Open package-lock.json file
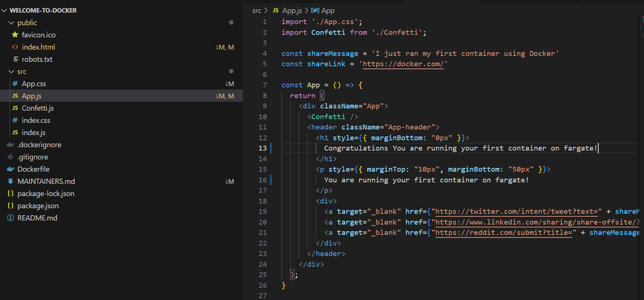Screen dimensions: 644x300 point(46,194)
